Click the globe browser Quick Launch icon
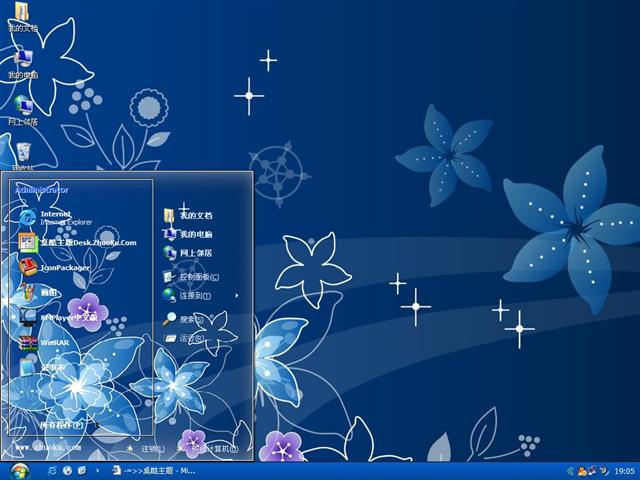This screenshot has height=480, width=640. click(x=67, y=471)
